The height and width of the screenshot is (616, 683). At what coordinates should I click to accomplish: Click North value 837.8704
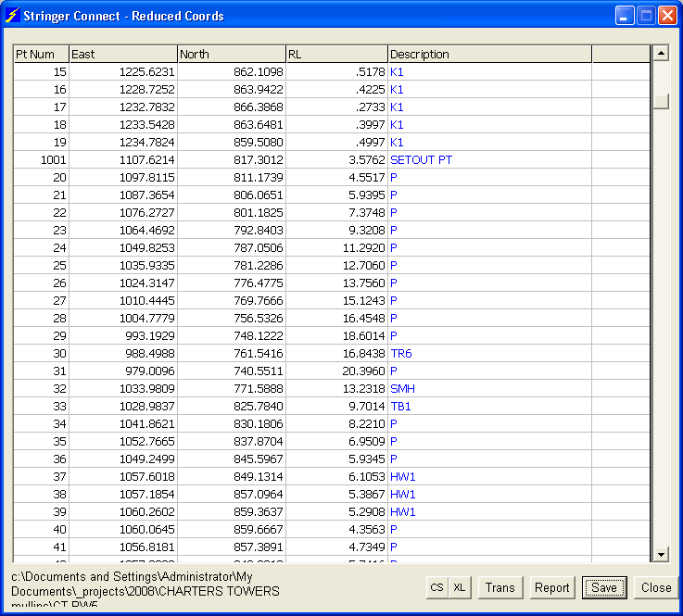click(x=232, y=442)
